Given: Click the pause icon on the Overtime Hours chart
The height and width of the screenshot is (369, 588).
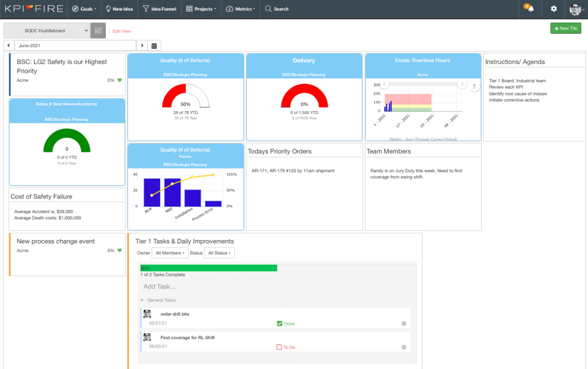Looking at the screenshot, I should 462,84.
